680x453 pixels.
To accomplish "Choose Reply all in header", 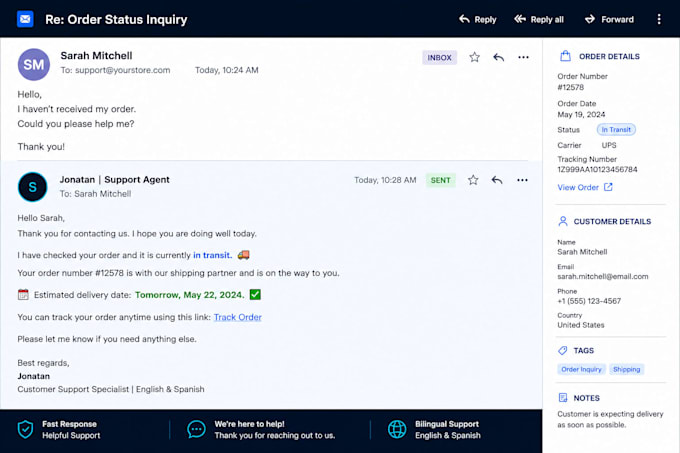I will pos(539,20).
